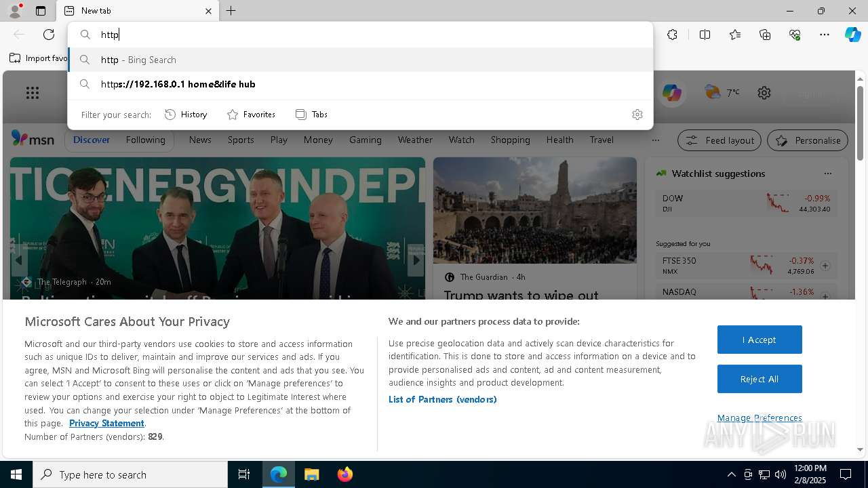Open File Explorer from taskbar
Screen dimensions: 868x488
coord(312,474)
